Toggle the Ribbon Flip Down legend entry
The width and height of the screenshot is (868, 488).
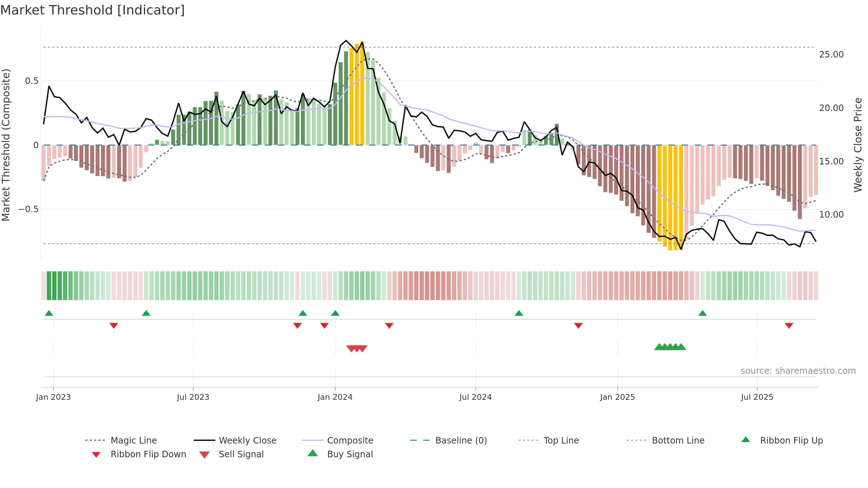139,454
